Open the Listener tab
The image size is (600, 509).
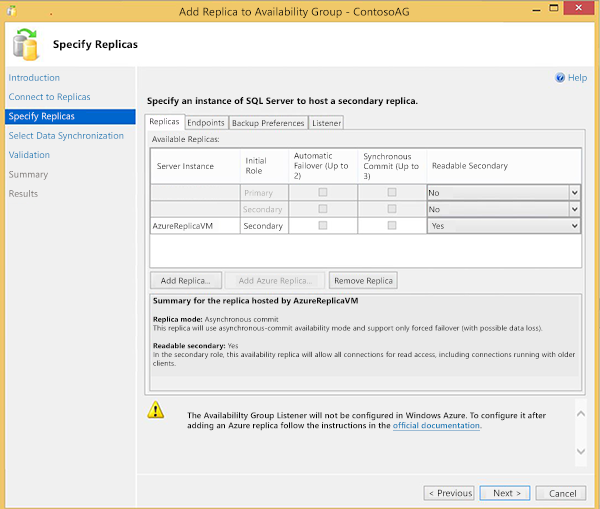(326, 123)
